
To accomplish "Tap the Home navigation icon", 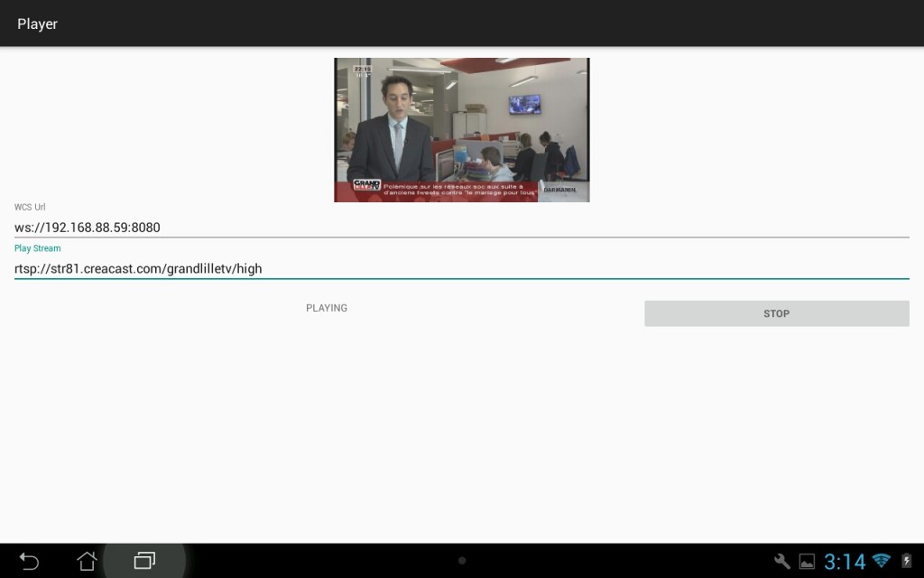I will click(x=86, y=561).
